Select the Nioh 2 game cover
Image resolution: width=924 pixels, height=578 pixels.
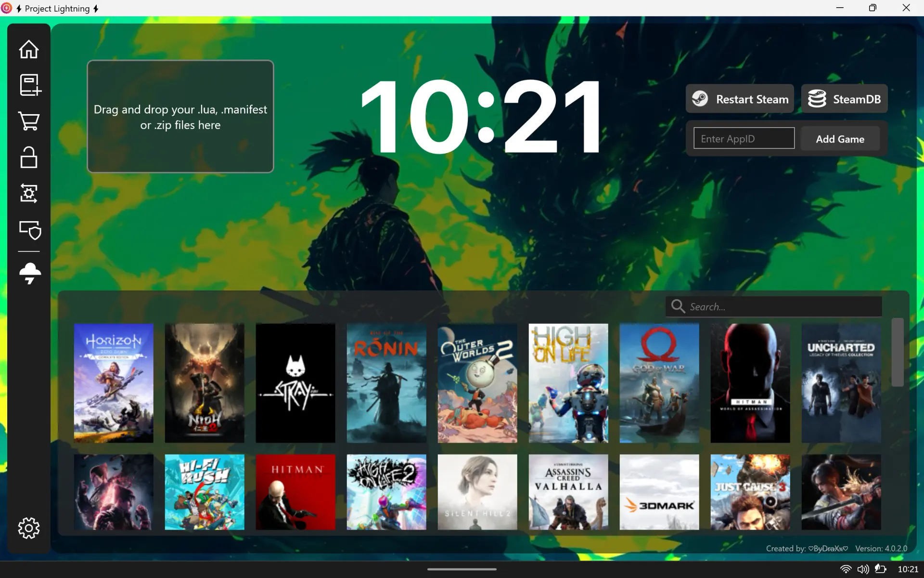click(205, 383)
